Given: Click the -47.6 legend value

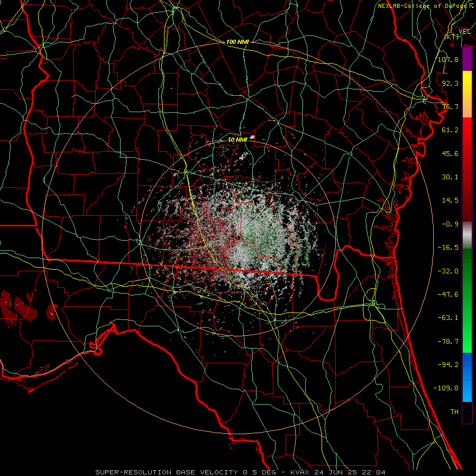Looking at the screenshot, I should click(x=448, y=295).
